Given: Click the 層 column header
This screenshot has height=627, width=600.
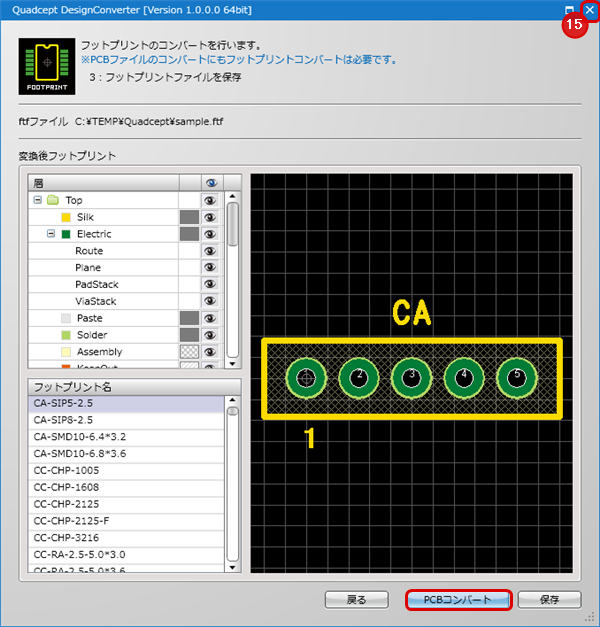Looking at the screenshot, I should 103,183.
